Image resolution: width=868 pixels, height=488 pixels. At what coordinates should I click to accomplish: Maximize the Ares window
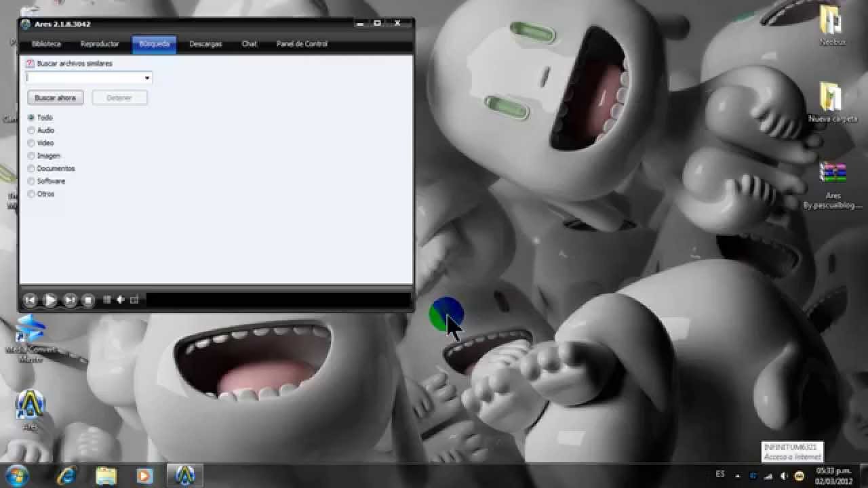coord(377,23)
